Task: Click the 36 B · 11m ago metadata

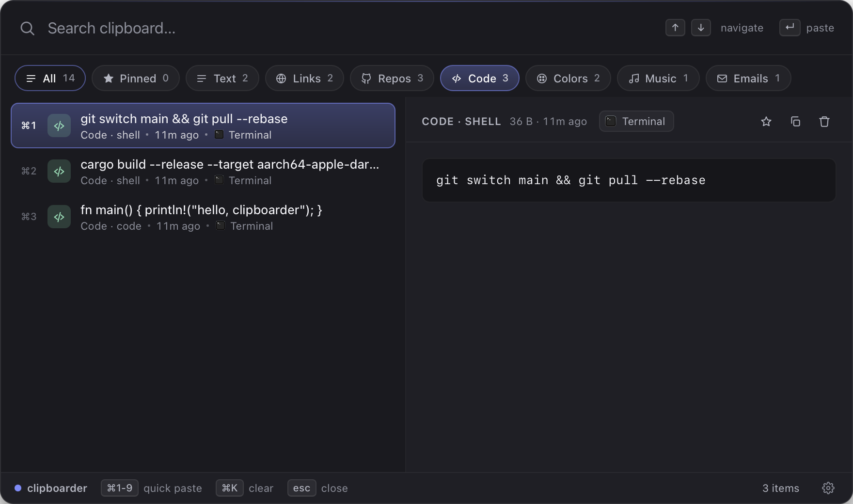Action: (548, 121)
